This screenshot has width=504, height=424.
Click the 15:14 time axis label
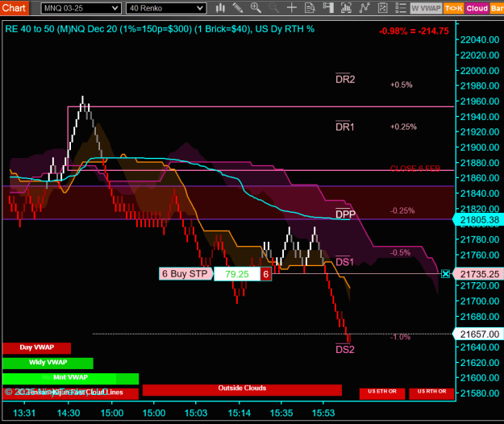(x=240, y=413)
